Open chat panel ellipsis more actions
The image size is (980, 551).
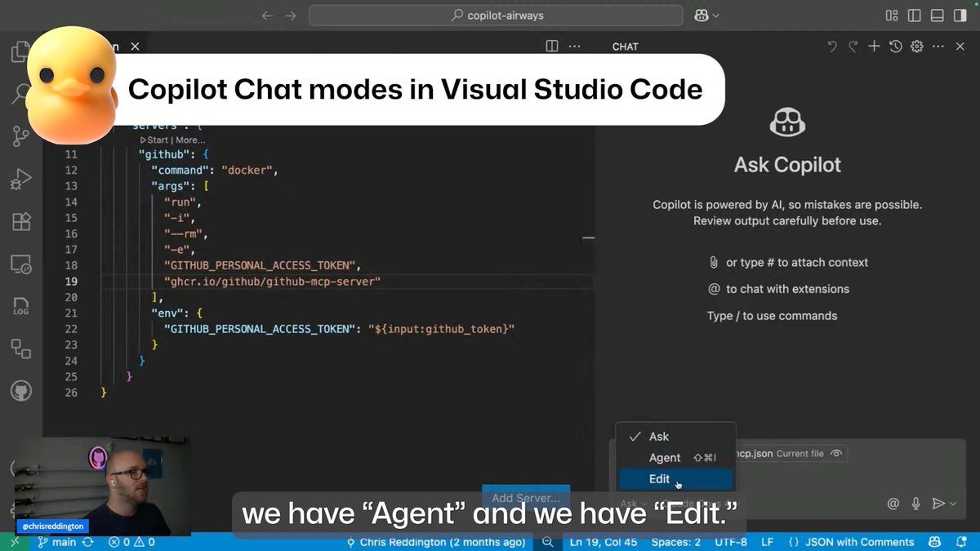pyautogui.click(x=938, y=47)
